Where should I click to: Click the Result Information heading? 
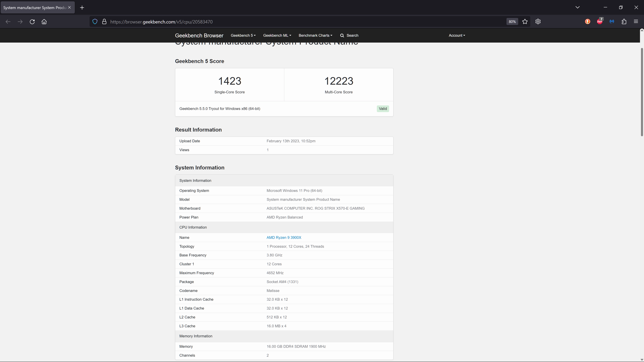pyautogui.click(x=198, y=130)
